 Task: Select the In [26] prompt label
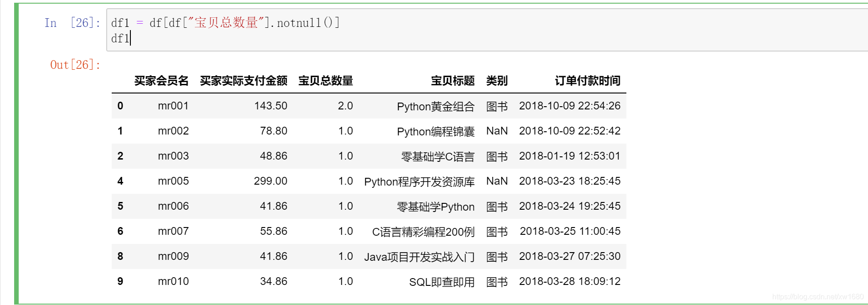click(72, 22)
